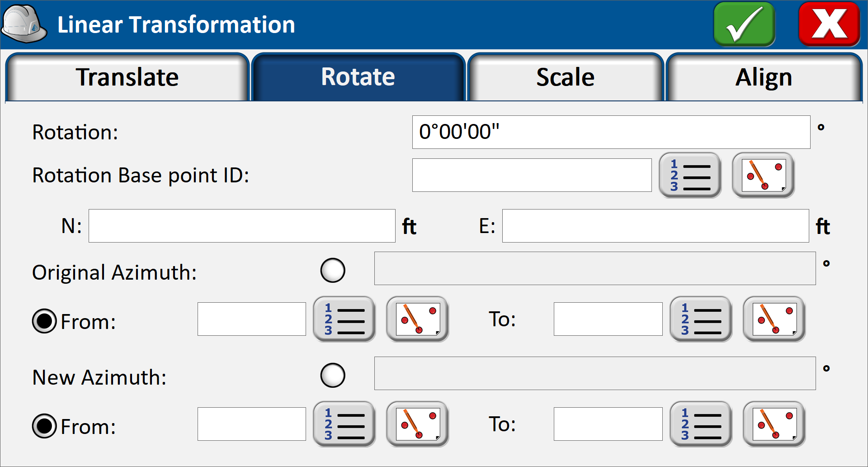This screenshot has width=868, height=467.
Task: Click the Original Azimuth value field
Action: (595, 268)
